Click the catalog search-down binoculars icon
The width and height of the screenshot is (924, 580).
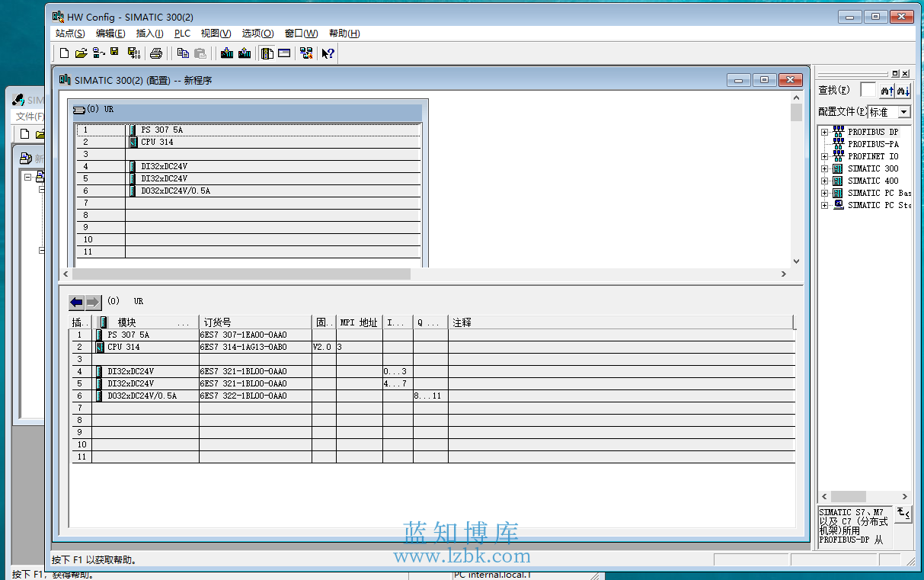point(903,90)
